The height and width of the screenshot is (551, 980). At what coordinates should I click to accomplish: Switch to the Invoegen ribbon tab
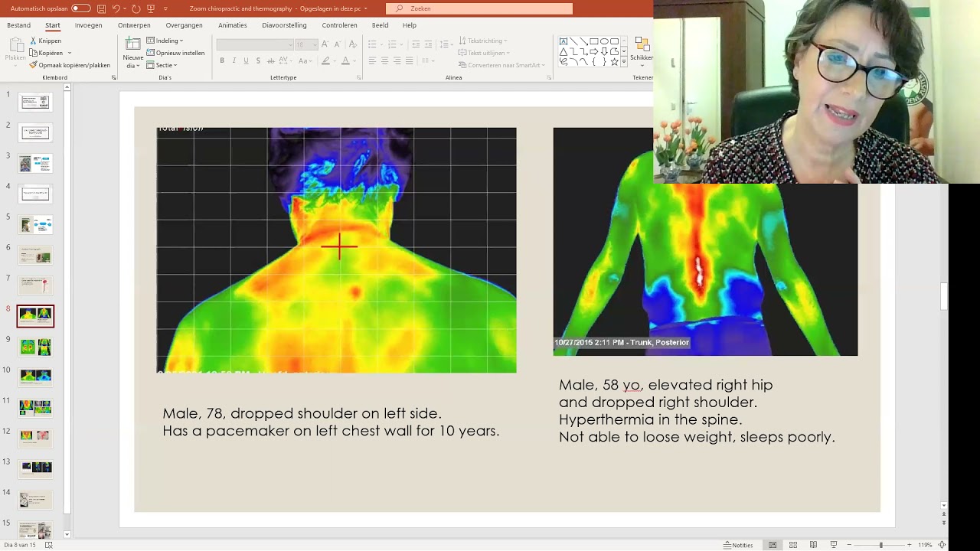(x=88, y=25)
